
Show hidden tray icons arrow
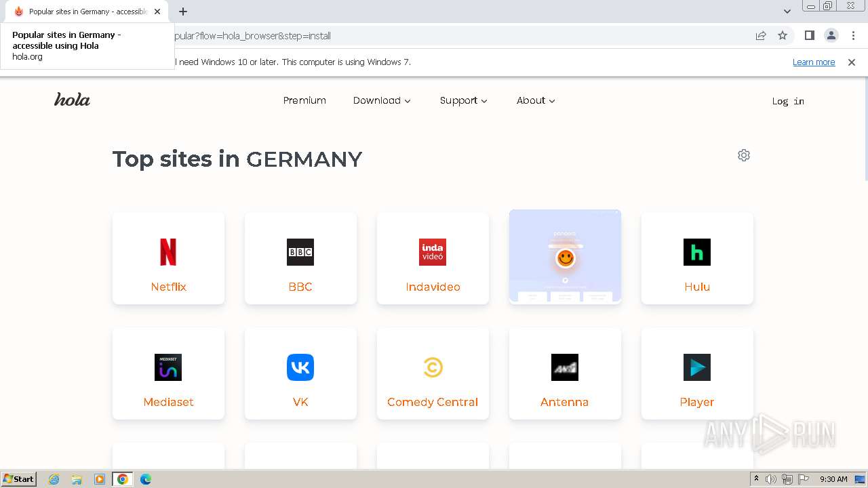click(756, 479)
